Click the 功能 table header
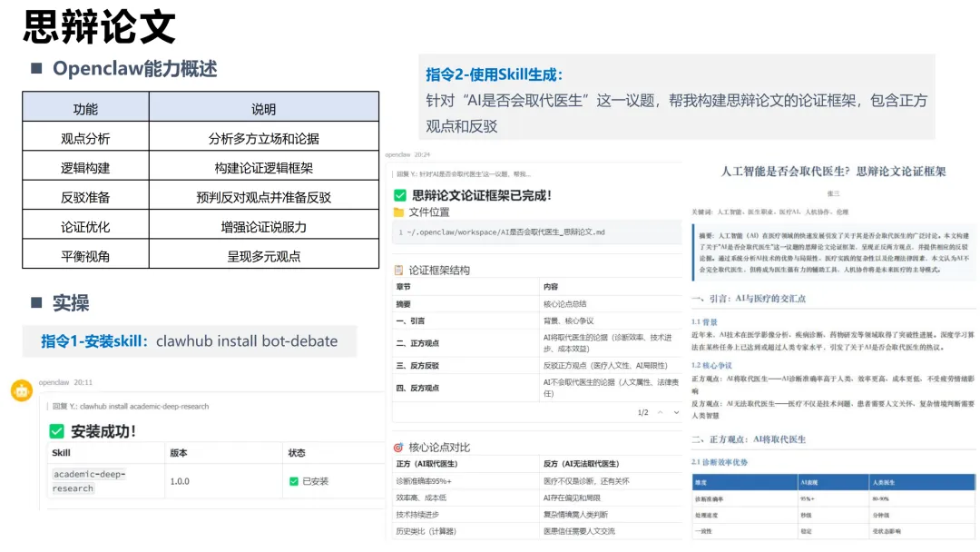The image size is (980, 552). [x=85, y=109]
